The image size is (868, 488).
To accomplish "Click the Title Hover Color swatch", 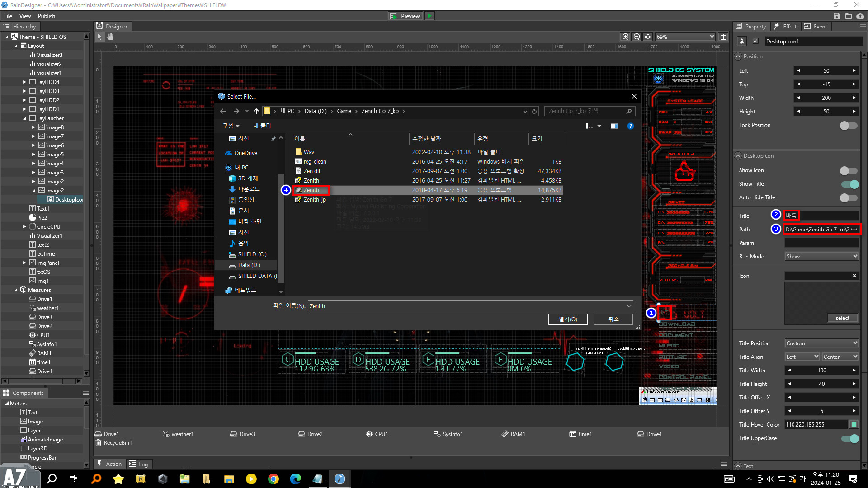I will tap(854, 424).
